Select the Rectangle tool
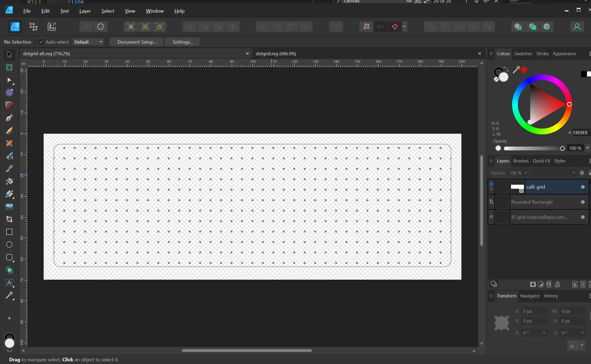 [x=9, y=232]
